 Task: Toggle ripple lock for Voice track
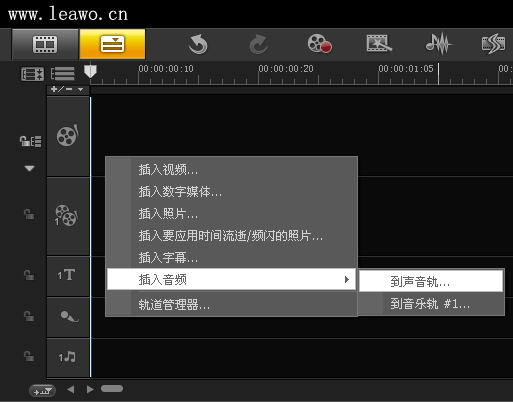29,316
